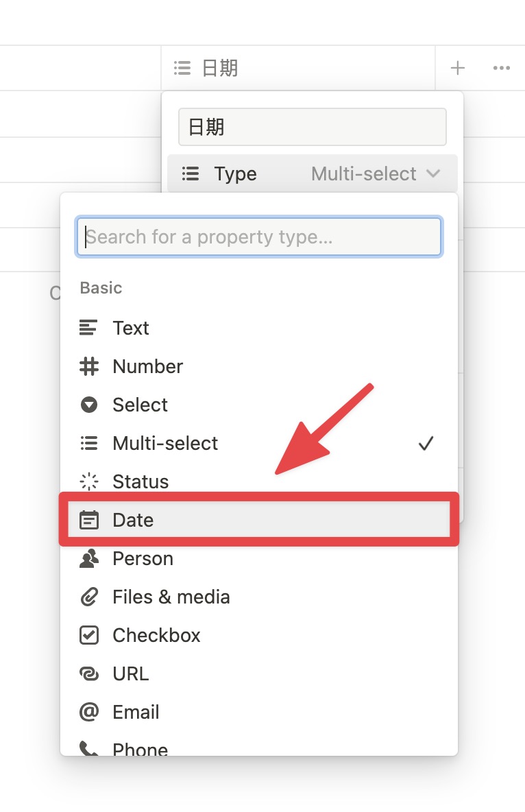Add a new column with plus button
The image size is (525, 812).
(x=457, y=68)
